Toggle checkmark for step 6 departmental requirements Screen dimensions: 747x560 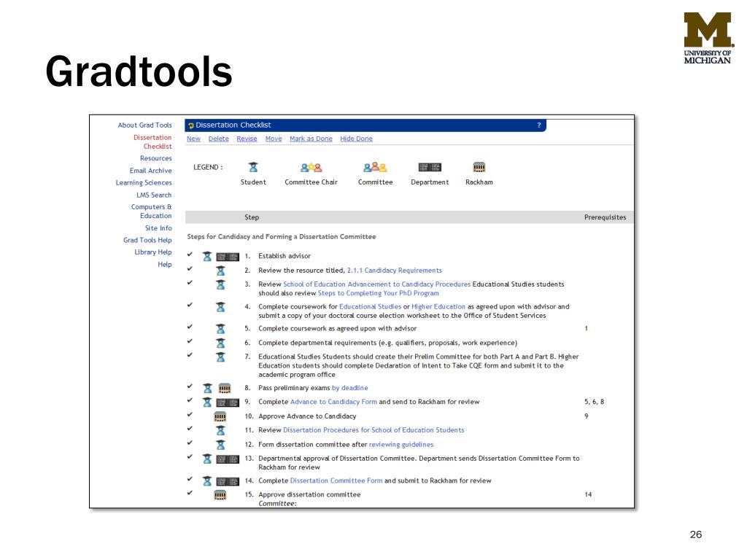point(190,341)
